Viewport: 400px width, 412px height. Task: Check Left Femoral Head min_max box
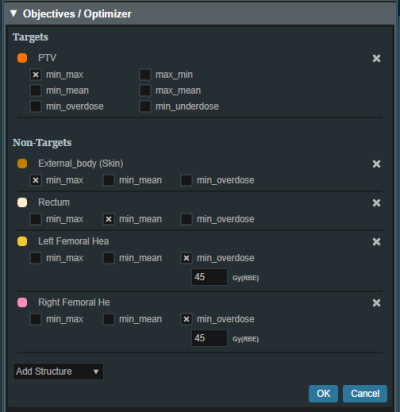click(x=36, y=258)
